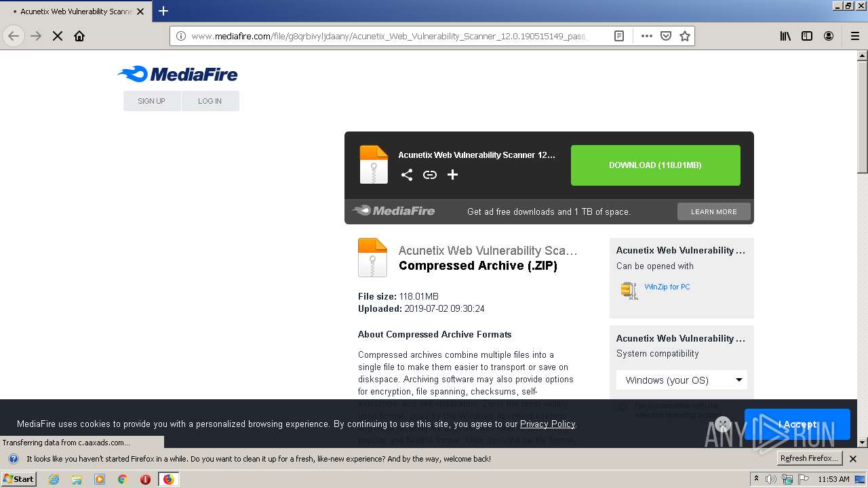Open Firefox account icon

[x=829, y=36]
